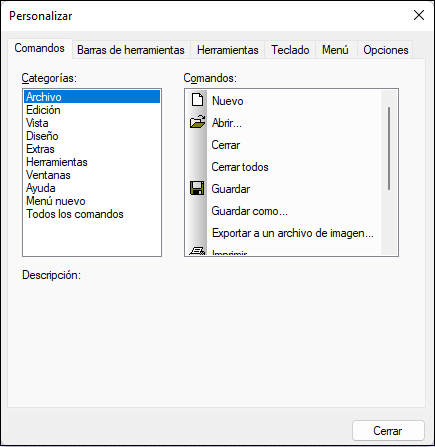This screenshot has width=435, height=447.
Task: Select the Guardar command
Action: pyautogui.click(x=283, y=189)
